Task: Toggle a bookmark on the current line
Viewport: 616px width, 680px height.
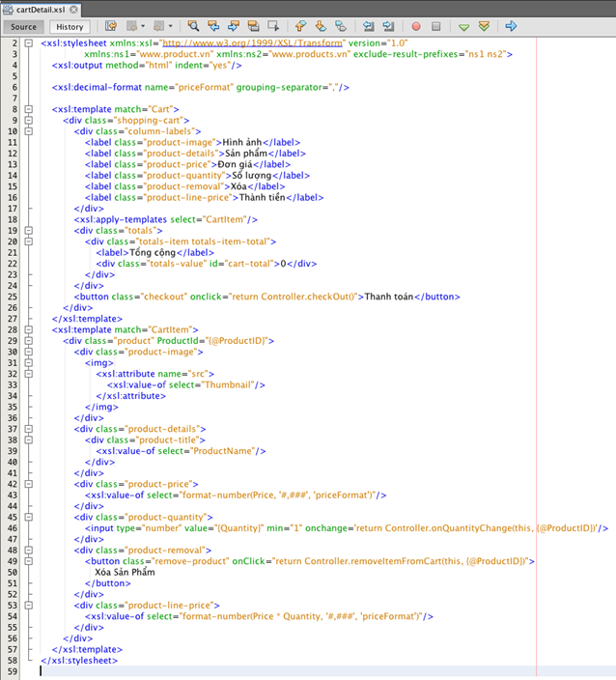Action: pyautogui.click(x=341, y=26)
